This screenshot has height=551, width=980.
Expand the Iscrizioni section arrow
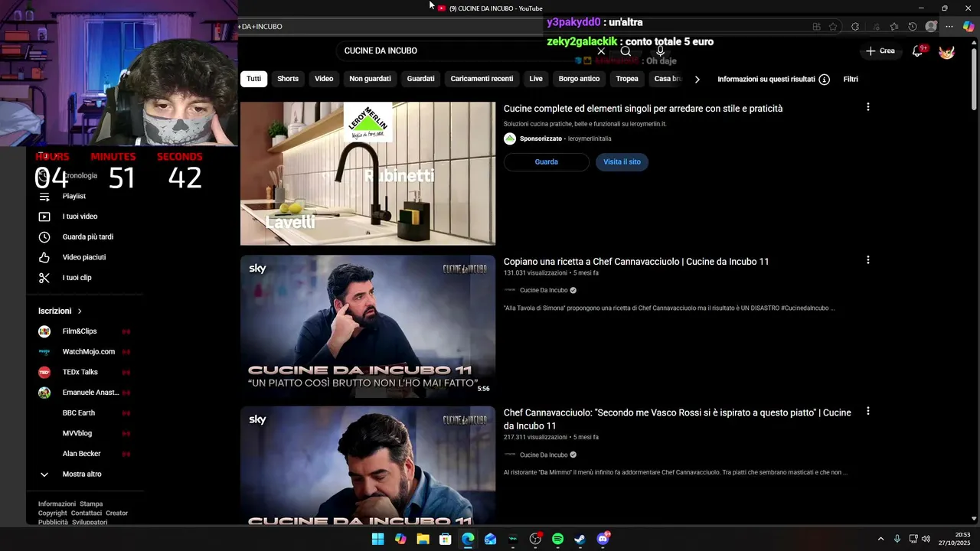[x=80, y=311]
